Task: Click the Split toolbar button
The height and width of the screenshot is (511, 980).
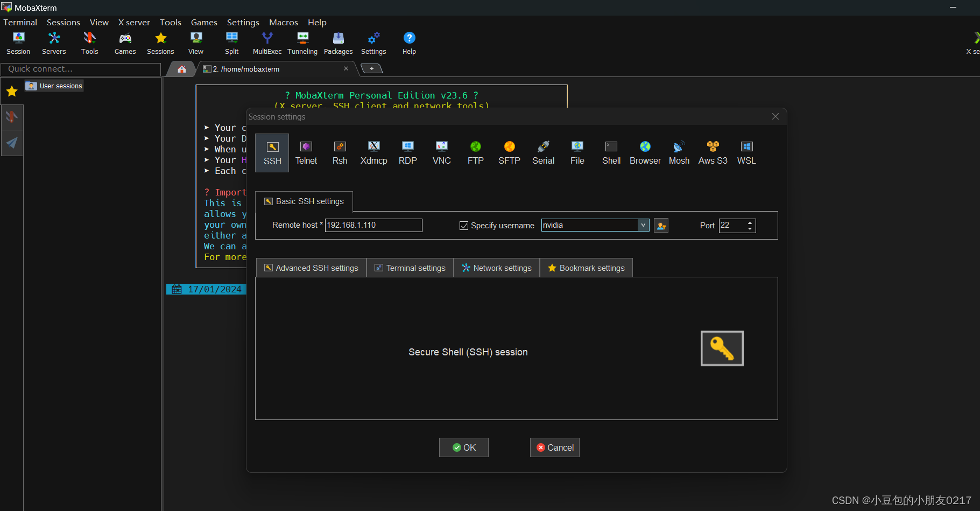Action: pyautogui.click(x=231, y=43)
